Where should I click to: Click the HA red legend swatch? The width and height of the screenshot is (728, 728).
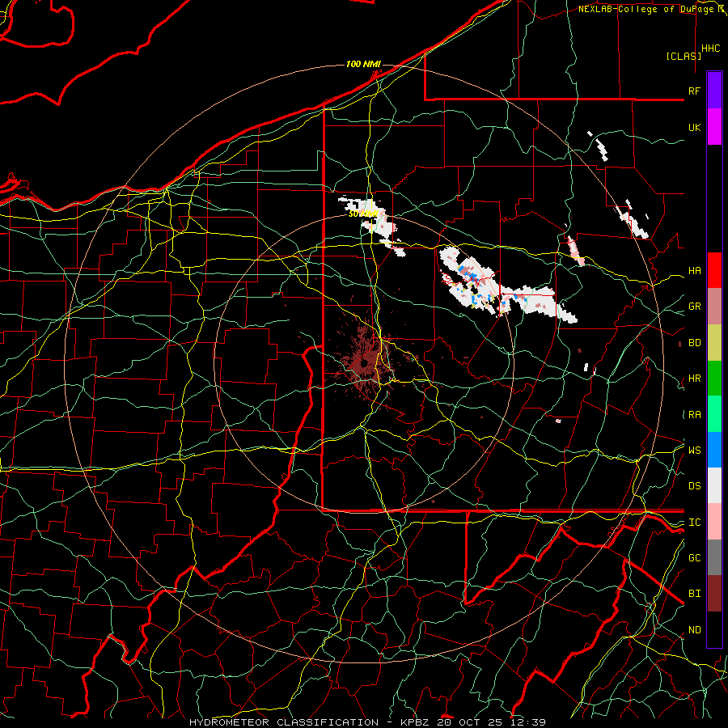click(x=714, y=270)
